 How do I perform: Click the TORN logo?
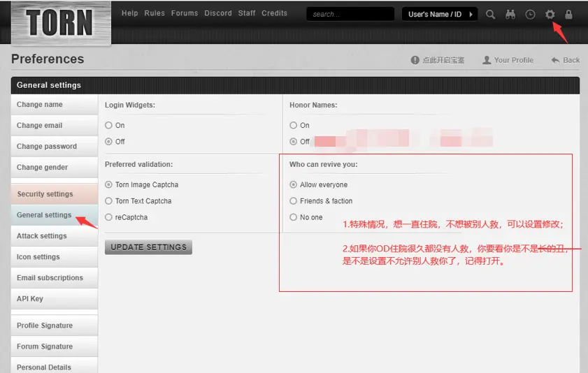tap(59, 22)
